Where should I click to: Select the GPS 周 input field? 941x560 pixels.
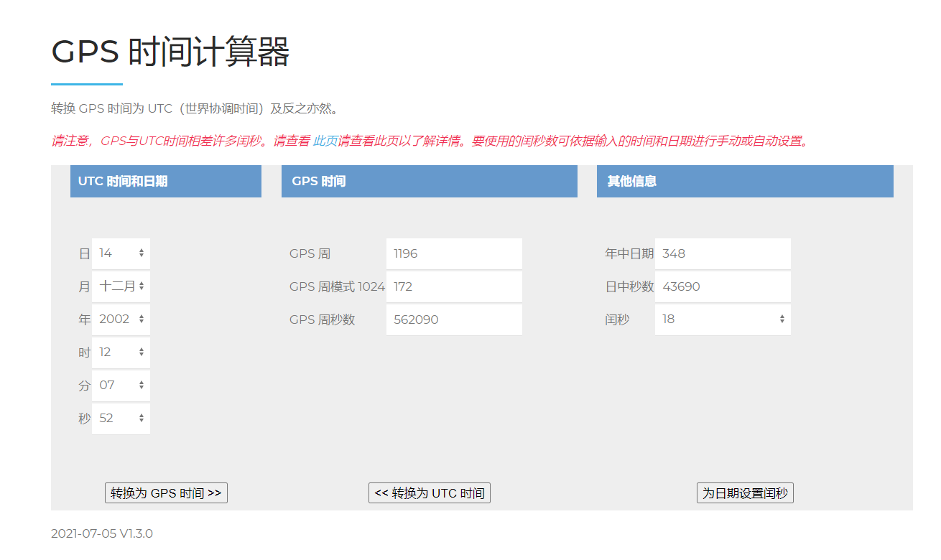point(454,253)
